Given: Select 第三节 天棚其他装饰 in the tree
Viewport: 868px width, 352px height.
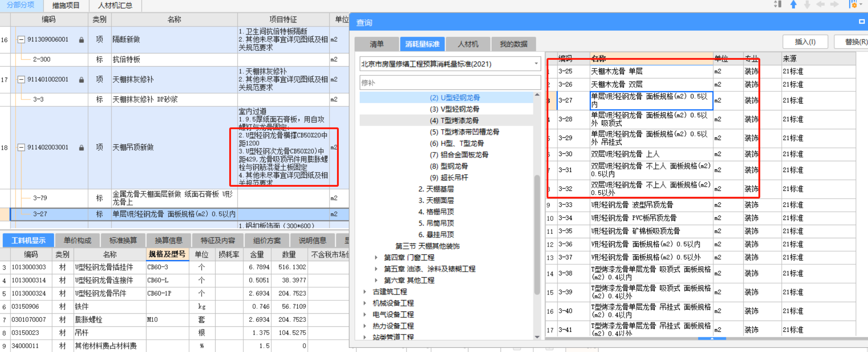Looking at the screenshot, I should pos(427,246).
